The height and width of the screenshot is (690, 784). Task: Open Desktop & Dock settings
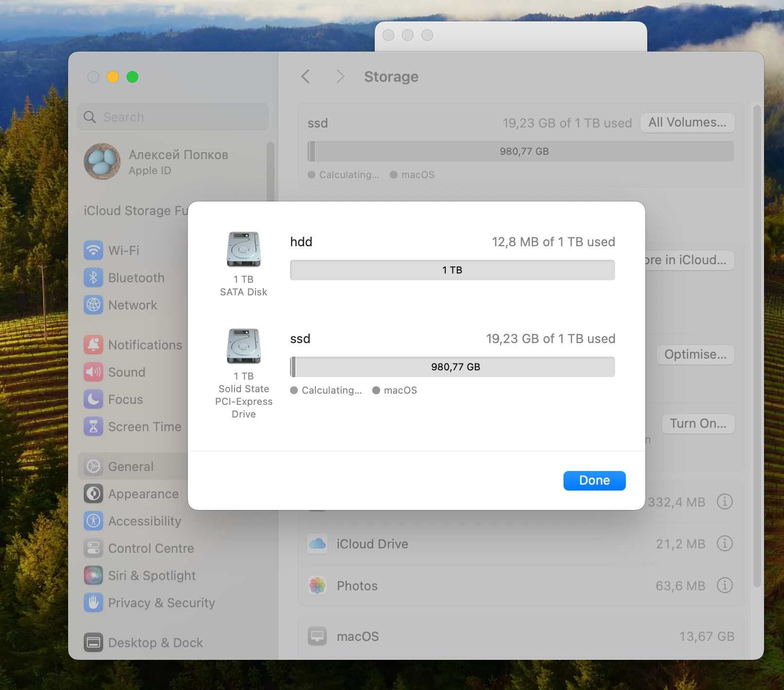pos(143,643)
